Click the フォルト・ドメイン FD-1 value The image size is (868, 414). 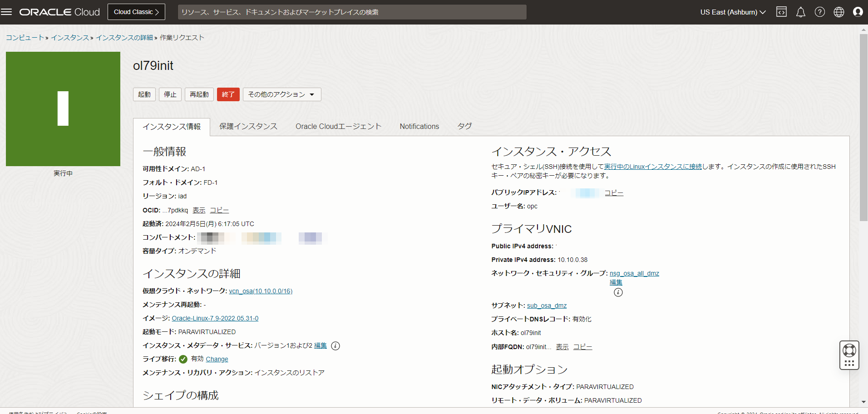[x=211, y=182]
